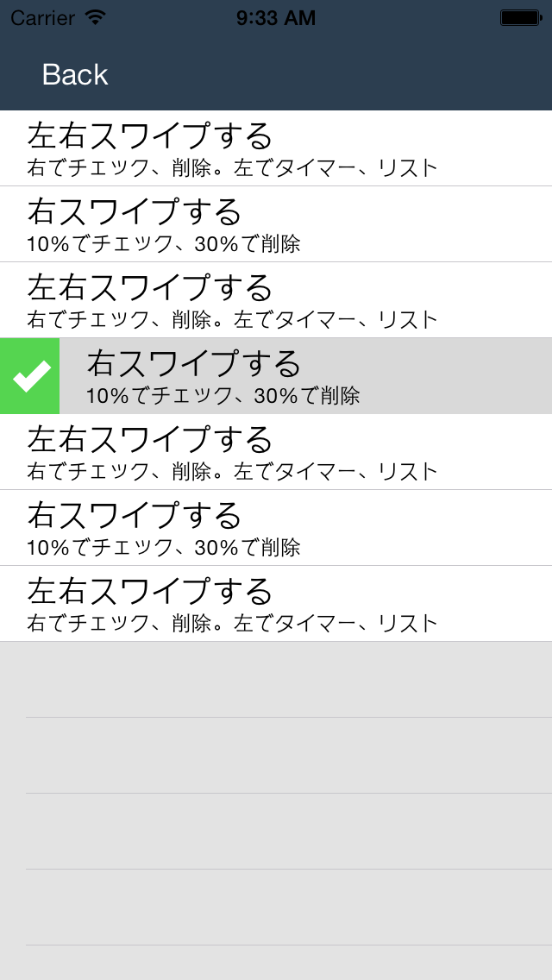Image resolution: width=552 pixels, height=980 pixels.
Task: Select the topmost 左右スワイプする row title
Action: pos(150,136)
